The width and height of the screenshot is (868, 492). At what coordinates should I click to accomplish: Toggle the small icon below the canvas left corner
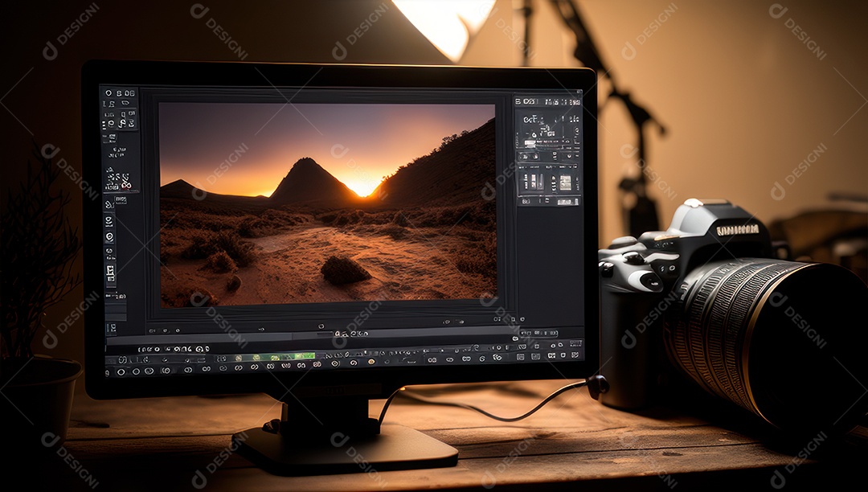point(153,330)
